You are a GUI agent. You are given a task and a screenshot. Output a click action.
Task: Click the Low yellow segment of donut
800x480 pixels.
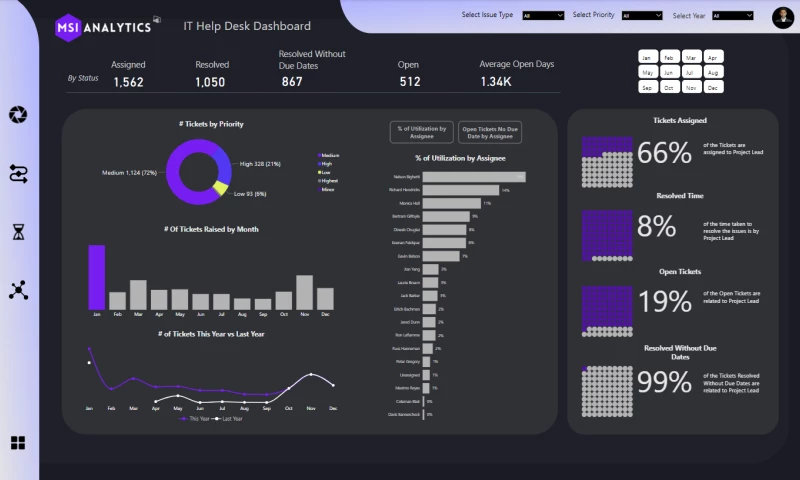220,188
